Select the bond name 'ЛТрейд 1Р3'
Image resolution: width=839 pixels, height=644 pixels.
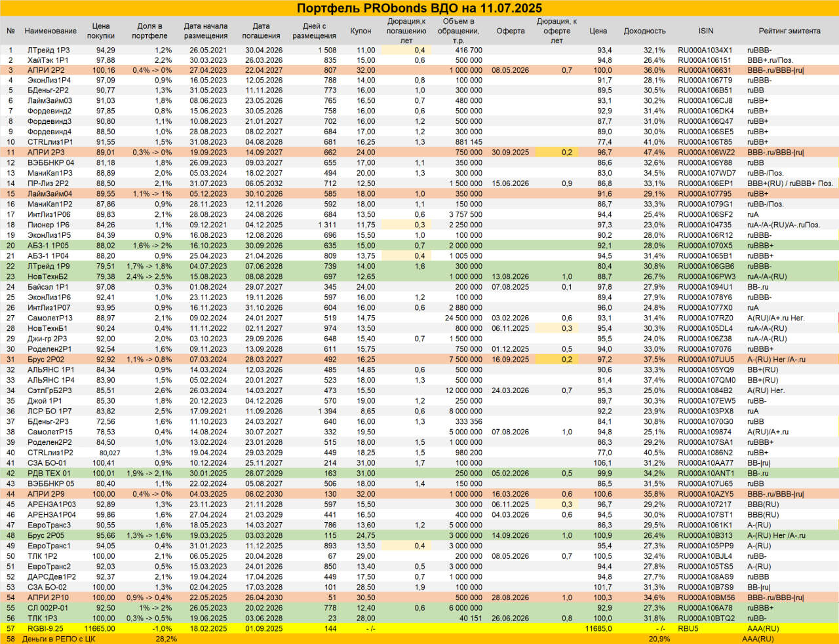[49, 50]
